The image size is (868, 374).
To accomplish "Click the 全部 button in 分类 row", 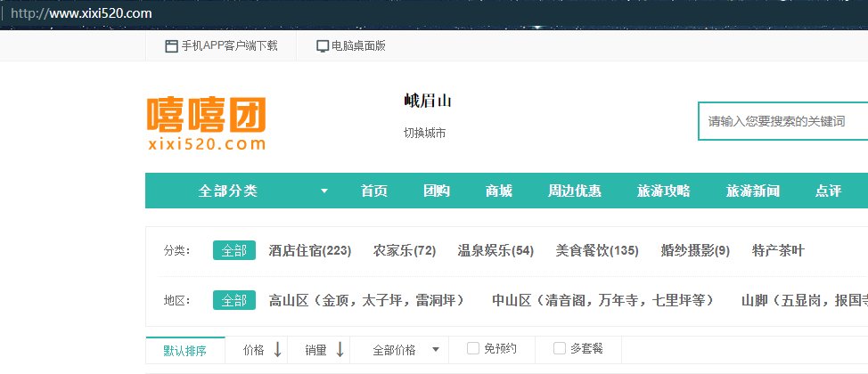I will pyautogui.click(x=234, y=251).
